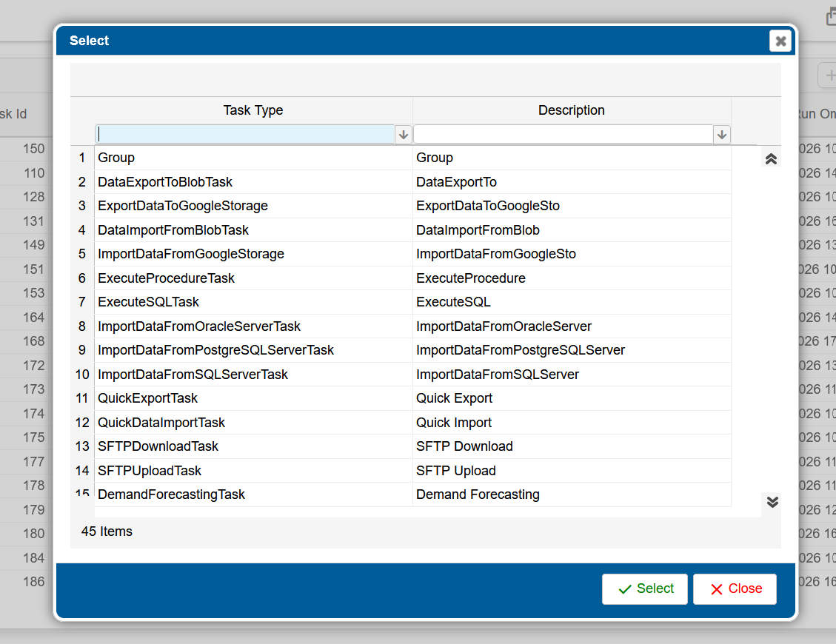This screenshot has height=644, width=836.
Task: Sort by the Description column header
Action: [571, 110]
